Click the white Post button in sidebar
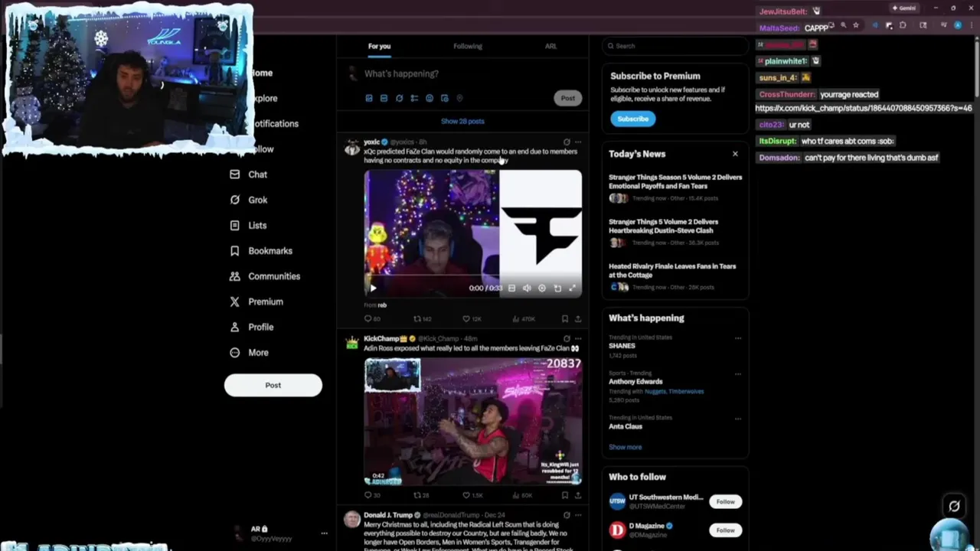This screenshot has width=980, height=551. [x=273, y=385]
